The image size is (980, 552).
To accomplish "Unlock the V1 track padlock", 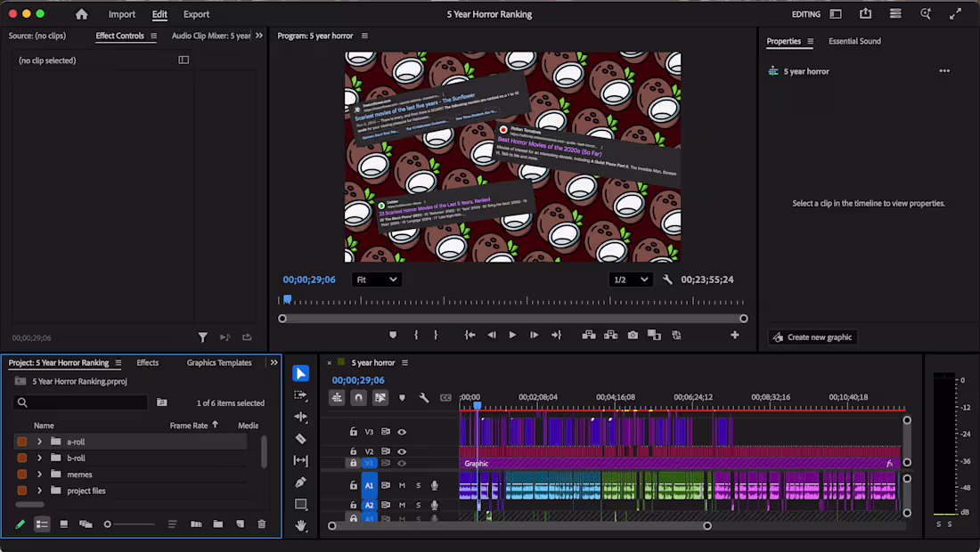I will point(353,462).
